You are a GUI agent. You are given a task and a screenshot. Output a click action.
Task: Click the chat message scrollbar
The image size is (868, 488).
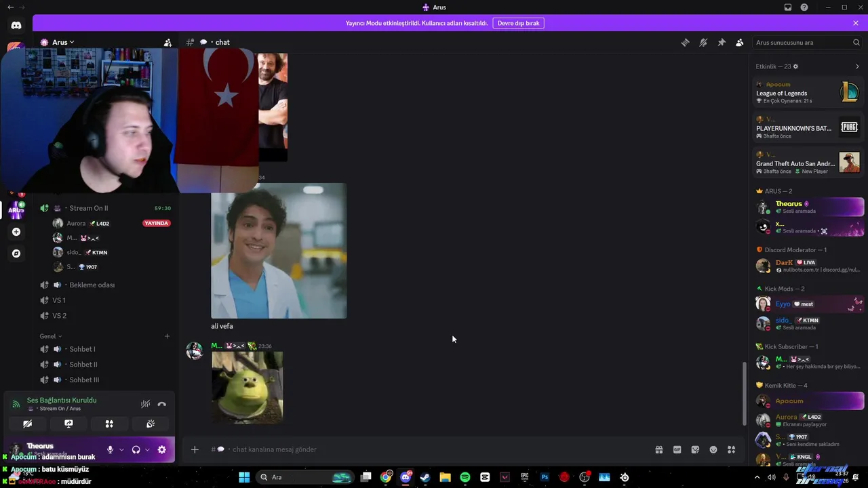[x=745, y=393]
